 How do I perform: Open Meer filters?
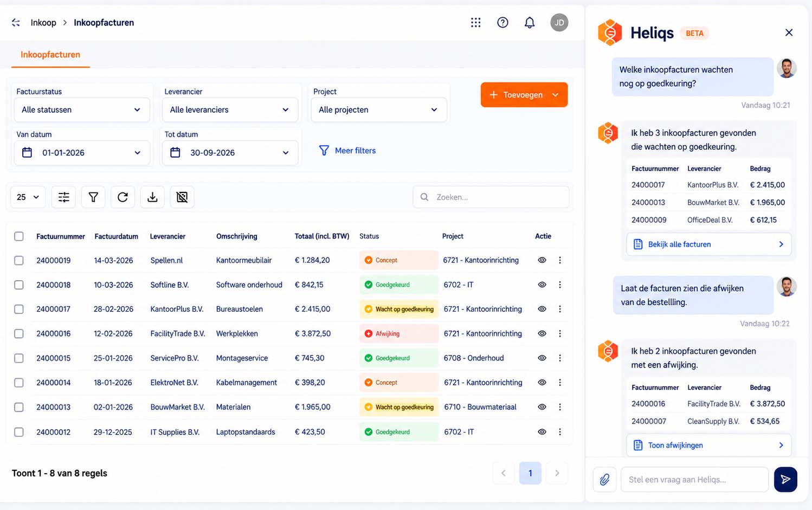point(347,151)
